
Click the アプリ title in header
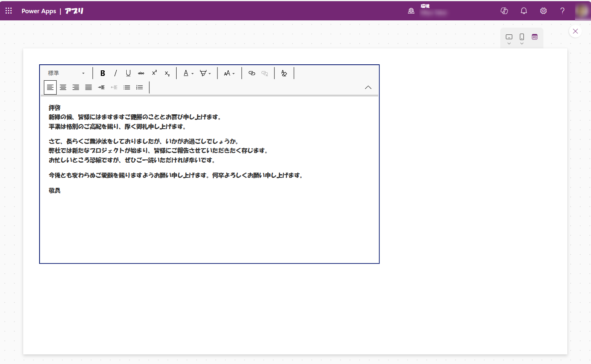(x=74, y=11)
